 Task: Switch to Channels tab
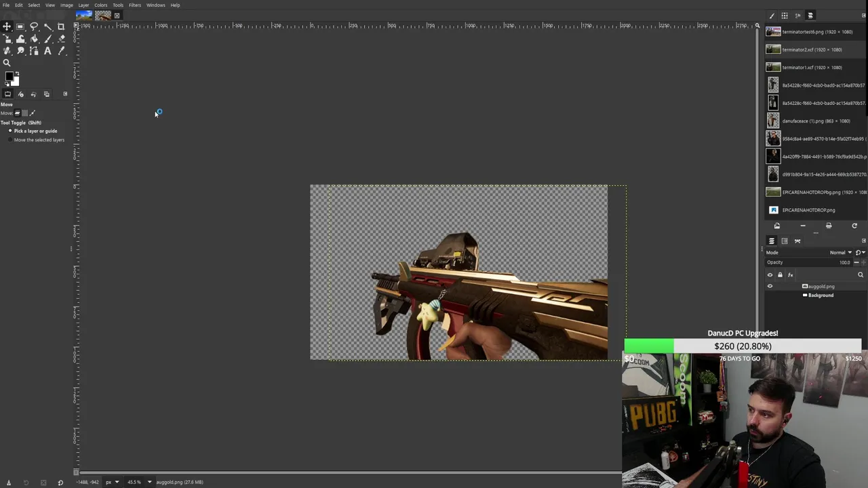[785, 241]
